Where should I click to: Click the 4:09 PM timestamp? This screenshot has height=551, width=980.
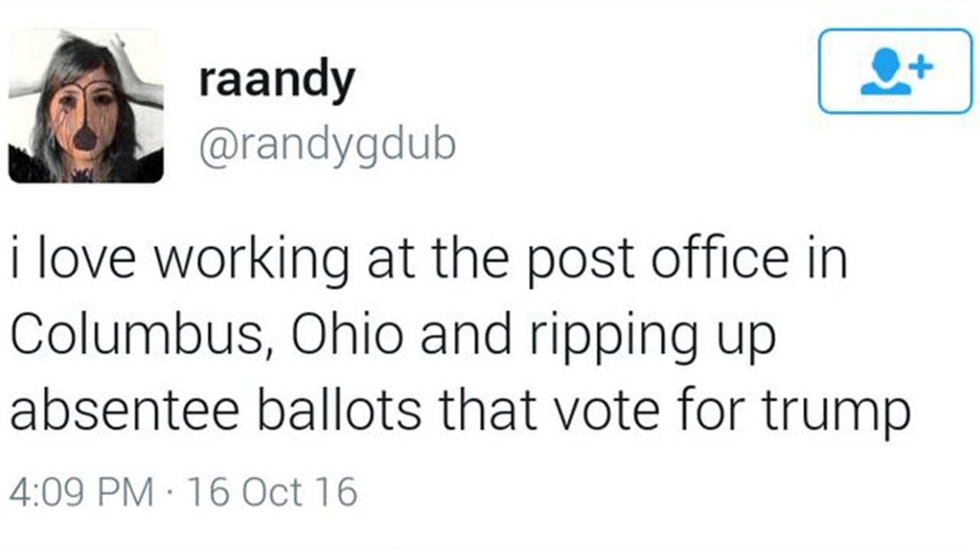click(x=81, y=492)
